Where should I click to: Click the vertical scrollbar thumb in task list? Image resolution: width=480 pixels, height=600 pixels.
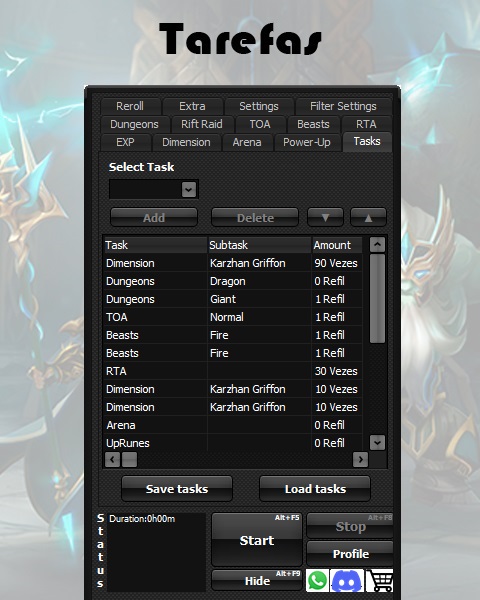pyautogui.click(x=377, y=298)
